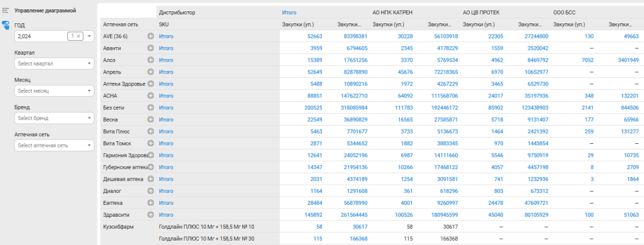This screenshot has width=644, height=245.
Task: Expand the АСНА row
Action: (x=151, y=95)
